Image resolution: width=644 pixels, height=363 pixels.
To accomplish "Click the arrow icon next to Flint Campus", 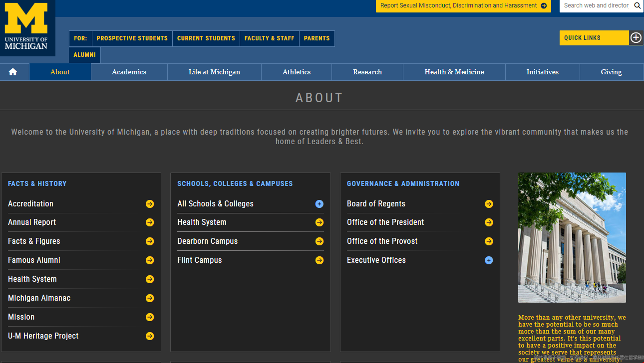I will (x=320, y=260).
